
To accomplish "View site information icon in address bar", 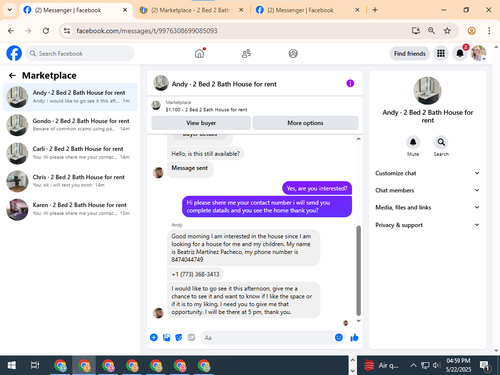I will click(67, 31).
